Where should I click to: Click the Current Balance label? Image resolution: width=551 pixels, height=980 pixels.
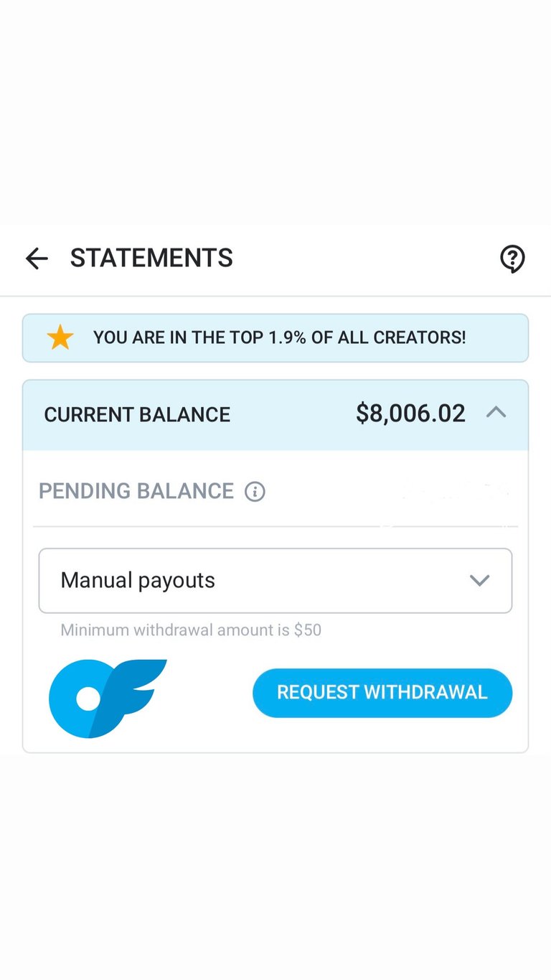137,415
